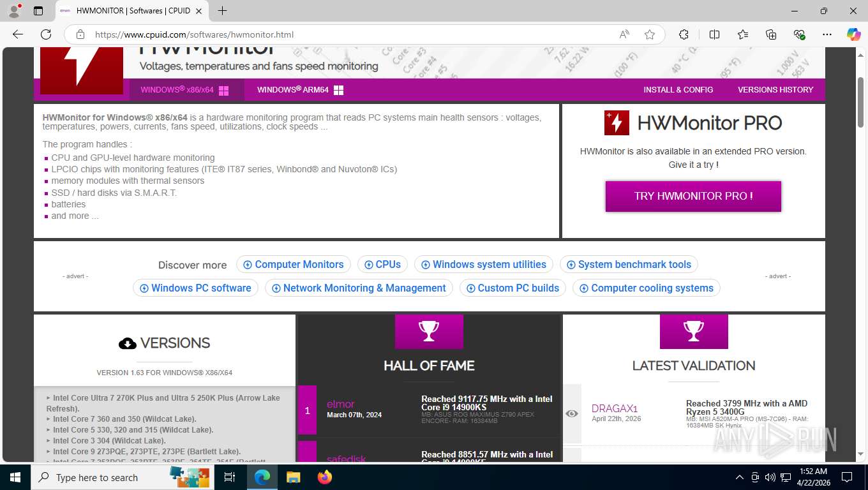Viewport: 868px width, 490px height.
Task: Open INSTALL & CONFIG menu item
Action: click(x=678, y=90)
